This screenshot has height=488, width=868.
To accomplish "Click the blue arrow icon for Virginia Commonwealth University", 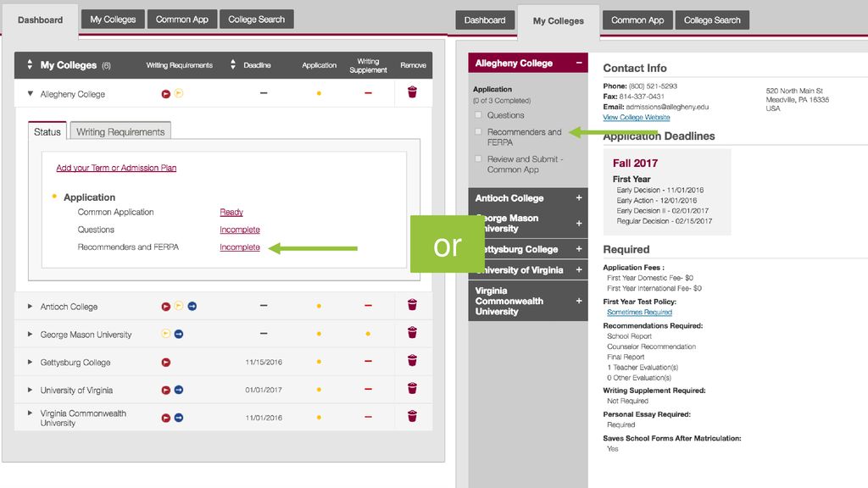I will tap(178, 418).
